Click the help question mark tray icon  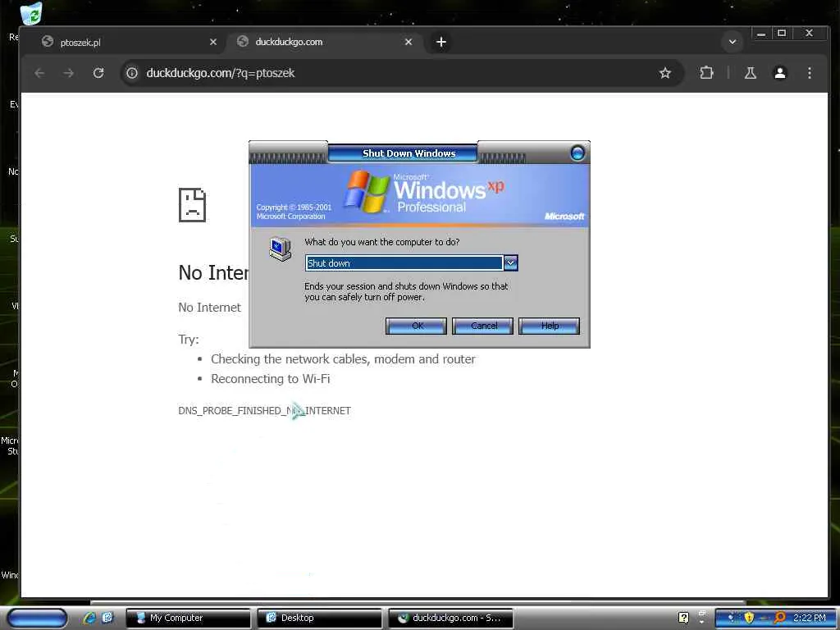pyautogui.click(x=683, y=618)
